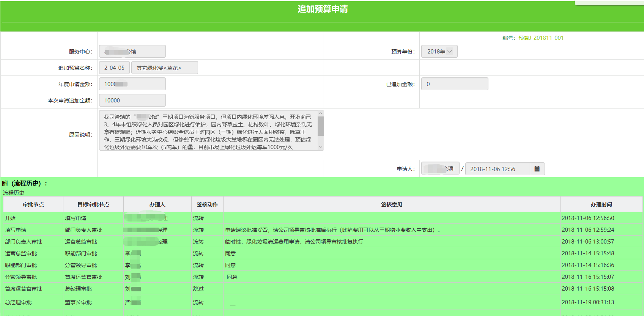Click the 本次申请追加金额 field with 10000
Image resolution: width=644 pixels, height=316 pixels.
click(132, 101)
